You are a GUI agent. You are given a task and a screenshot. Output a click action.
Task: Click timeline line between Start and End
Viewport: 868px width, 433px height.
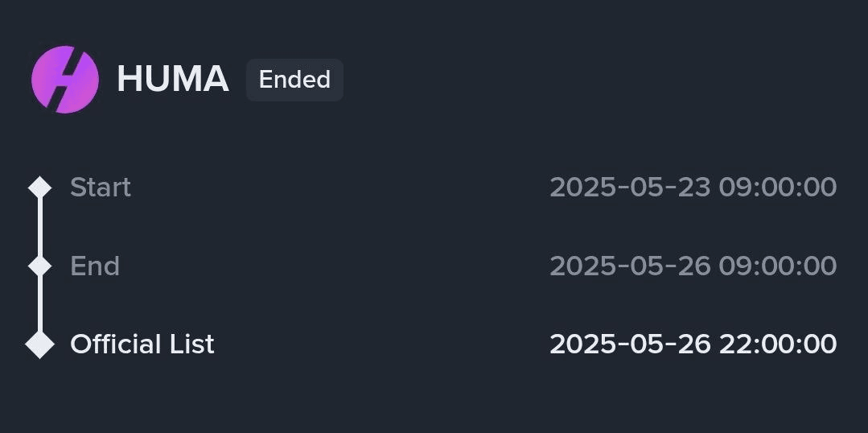tap(40, 227)
